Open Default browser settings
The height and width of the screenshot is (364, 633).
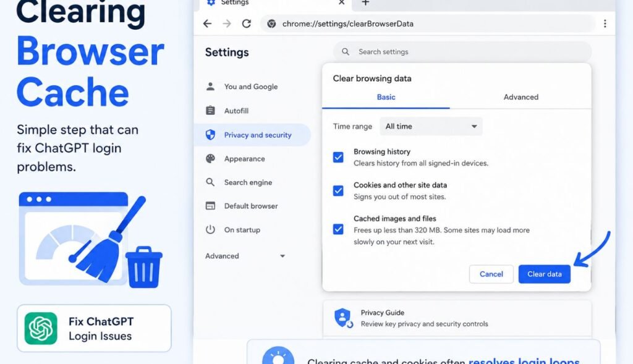(x=251, y=206)
